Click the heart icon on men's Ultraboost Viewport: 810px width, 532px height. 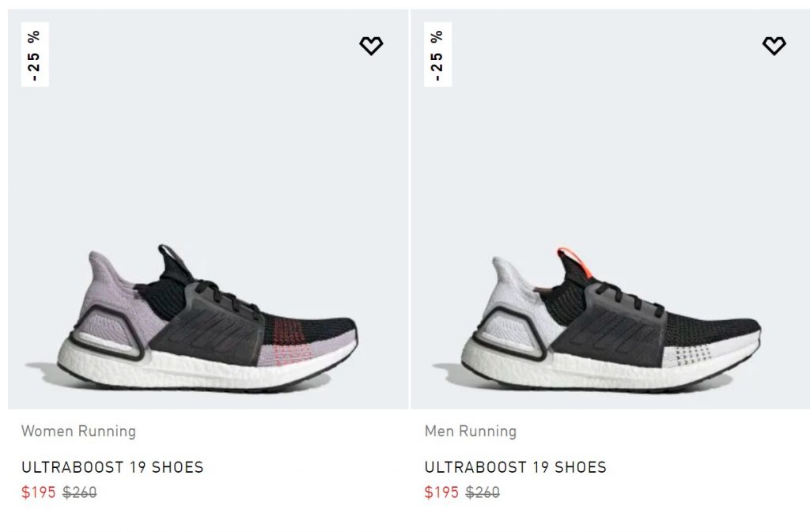[x=774, y=47]
